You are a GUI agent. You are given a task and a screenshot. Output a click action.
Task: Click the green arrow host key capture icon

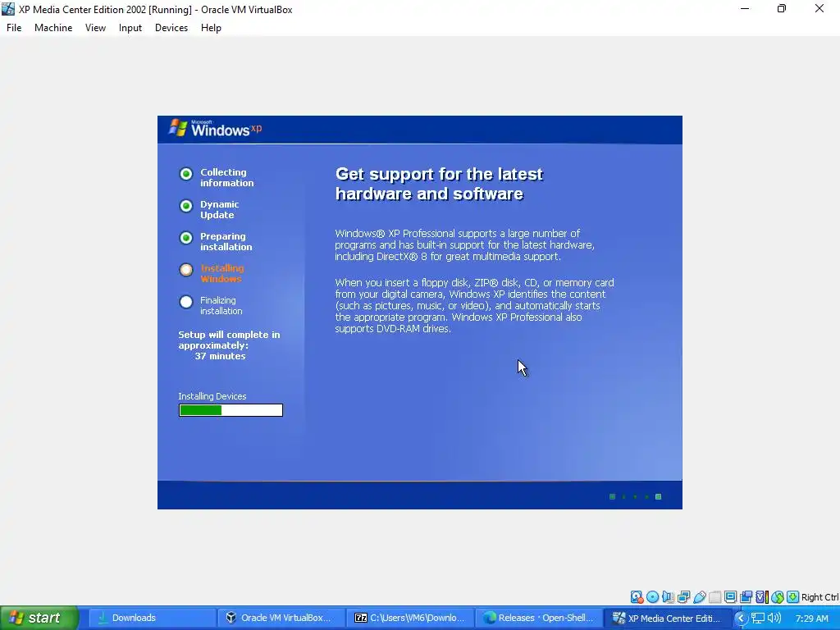[793, 597]
